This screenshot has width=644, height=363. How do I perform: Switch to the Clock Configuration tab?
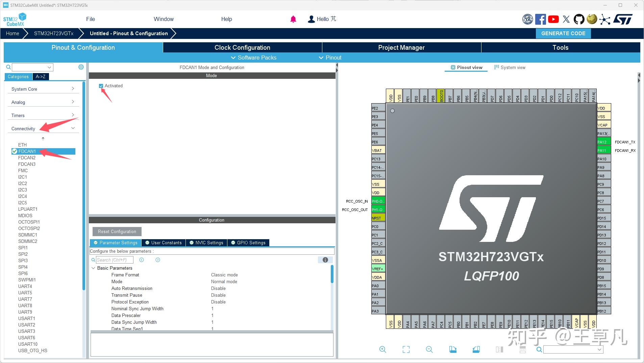pos(242,47)
